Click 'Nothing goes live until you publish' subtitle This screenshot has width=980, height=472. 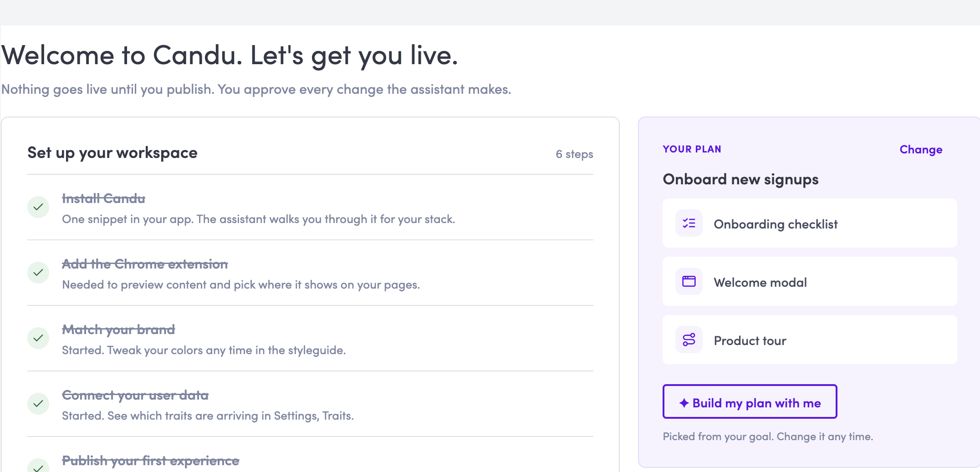click(256, 89)
